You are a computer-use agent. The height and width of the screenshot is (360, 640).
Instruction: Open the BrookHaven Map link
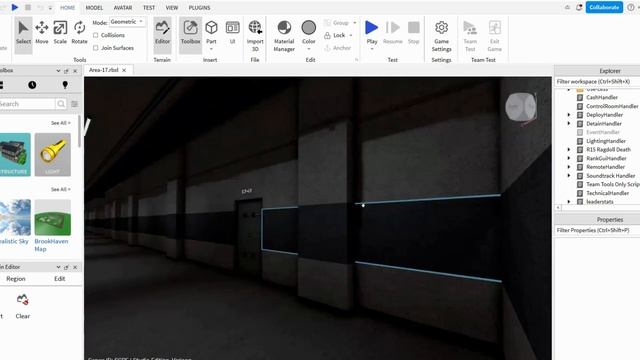(x=51, y=245)
